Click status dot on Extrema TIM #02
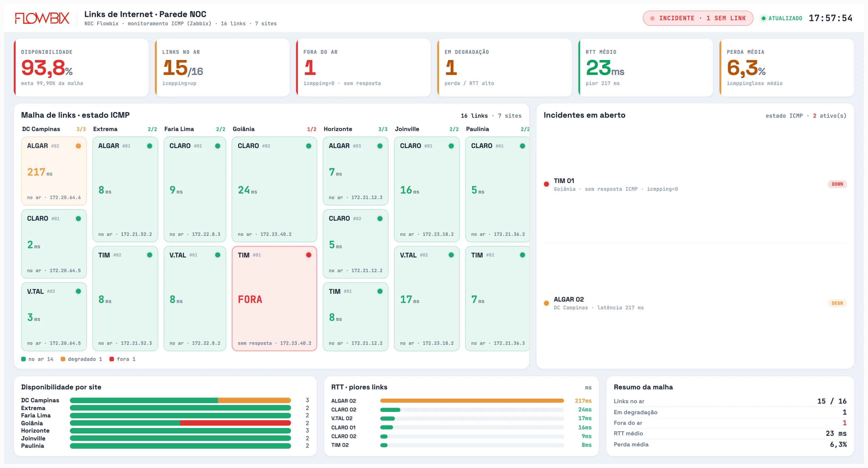This screenshot has height=468, width=868. coord(150,255)
